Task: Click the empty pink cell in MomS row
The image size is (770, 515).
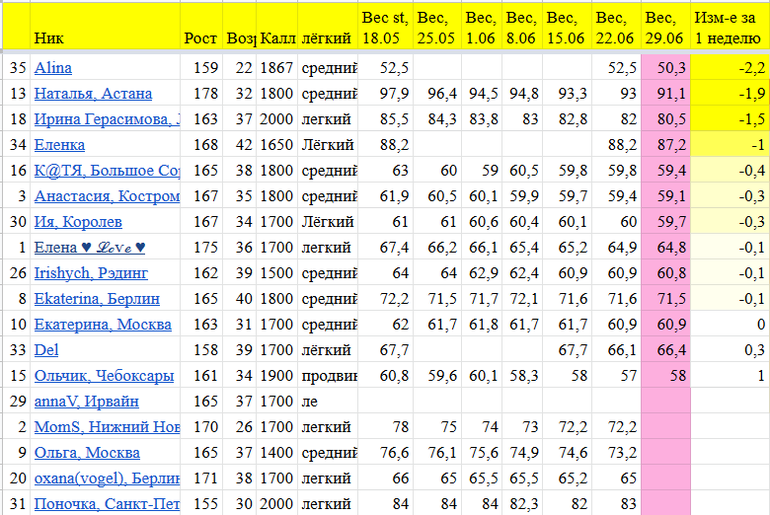Action: (x=665, y=427)
